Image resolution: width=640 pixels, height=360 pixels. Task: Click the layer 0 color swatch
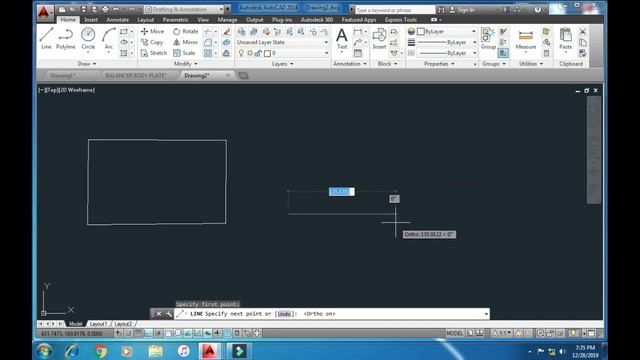pos(267,53)
